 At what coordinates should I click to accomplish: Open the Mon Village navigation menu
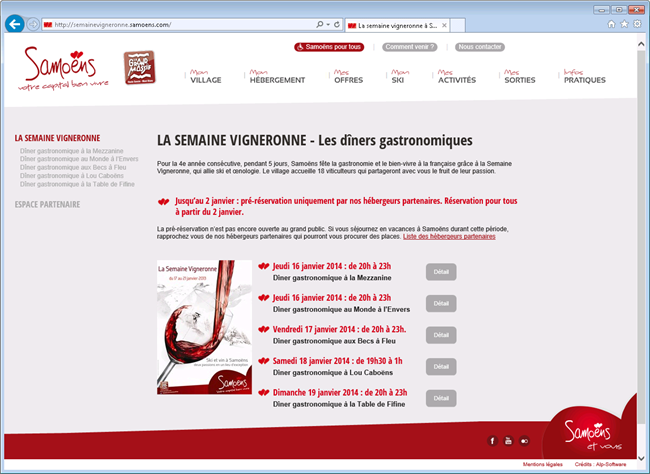205,76
